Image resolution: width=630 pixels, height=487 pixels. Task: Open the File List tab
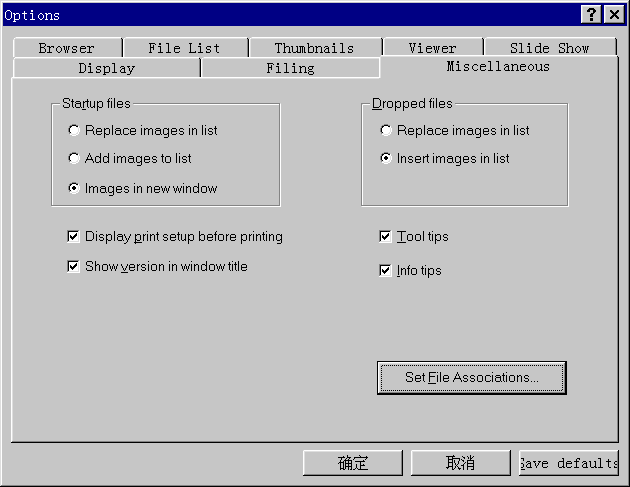(x=184, y=48)
